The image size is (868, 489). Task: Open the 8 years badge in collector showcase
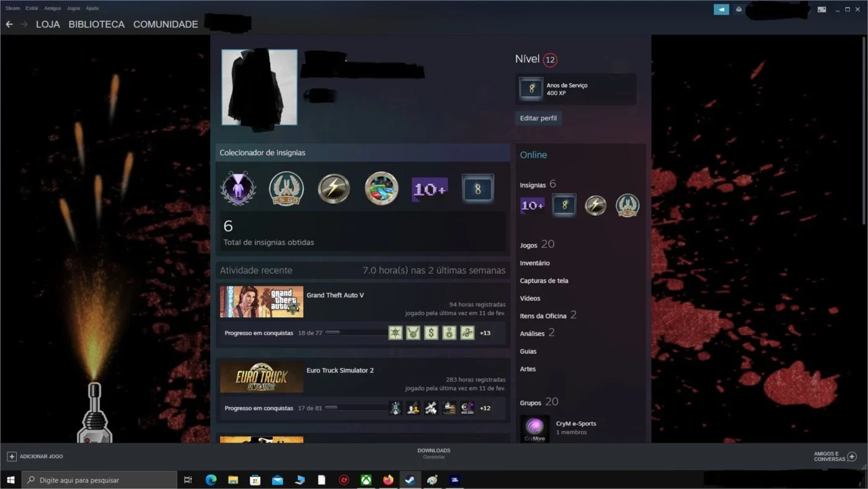(x=477, y=189)
